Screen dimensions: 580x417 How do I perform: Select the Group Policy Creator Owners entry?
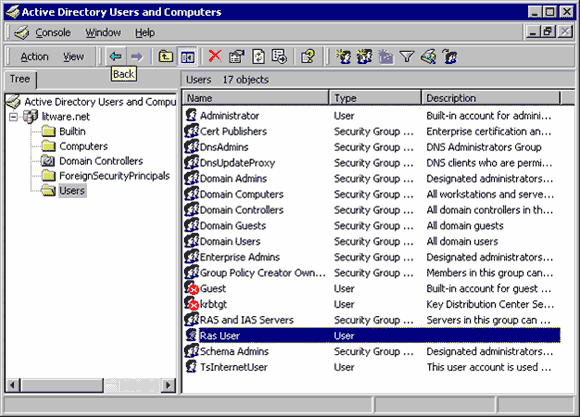[x=263, y=273]
